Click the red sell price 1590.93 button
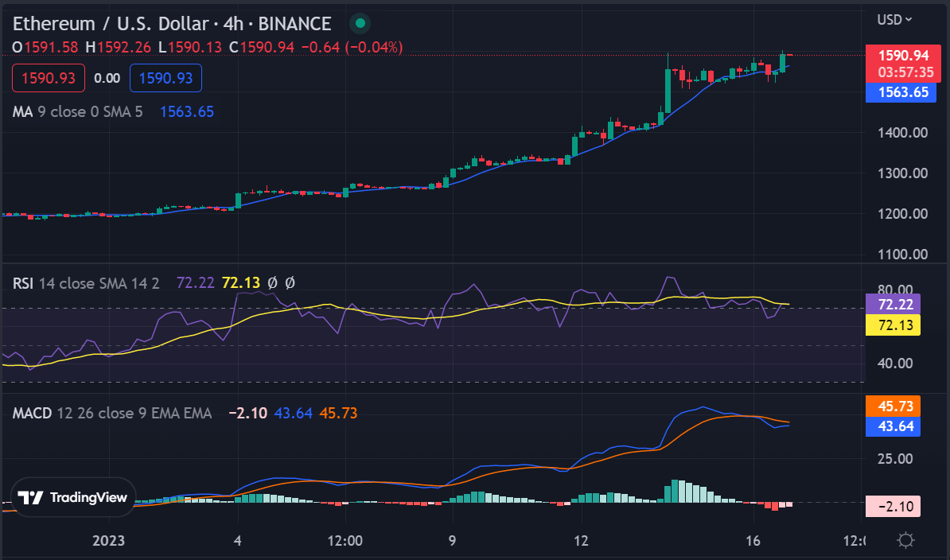The width and height of the screenshot is (950, 560). point(49,78)
